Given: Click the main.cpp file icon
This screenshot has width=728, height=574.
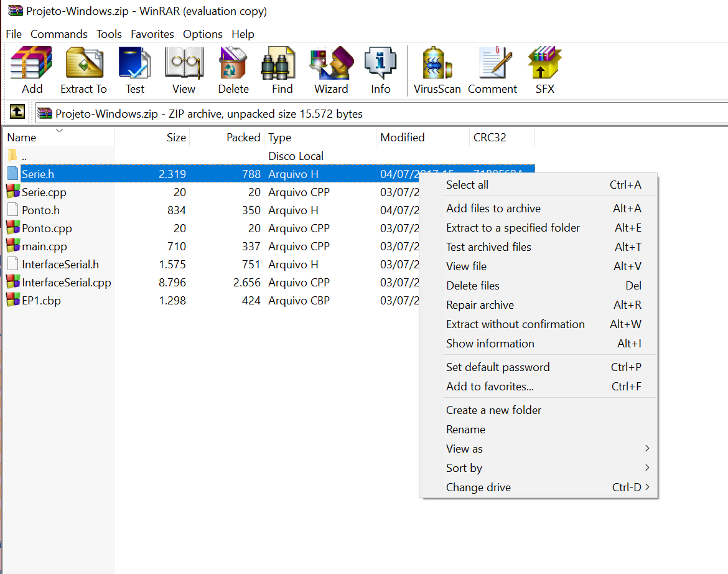Looking at the screenshot, I should tap(13, 246).
